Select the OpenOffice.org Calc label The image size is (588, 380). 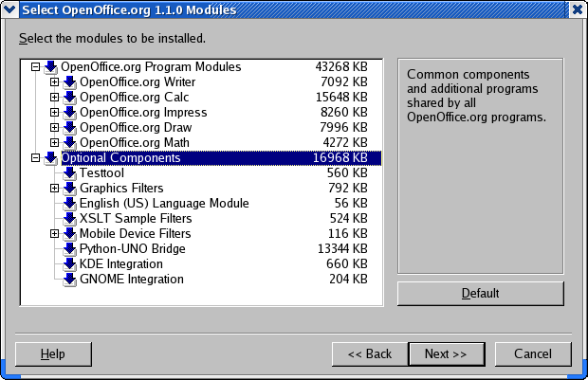pos(135,97)
